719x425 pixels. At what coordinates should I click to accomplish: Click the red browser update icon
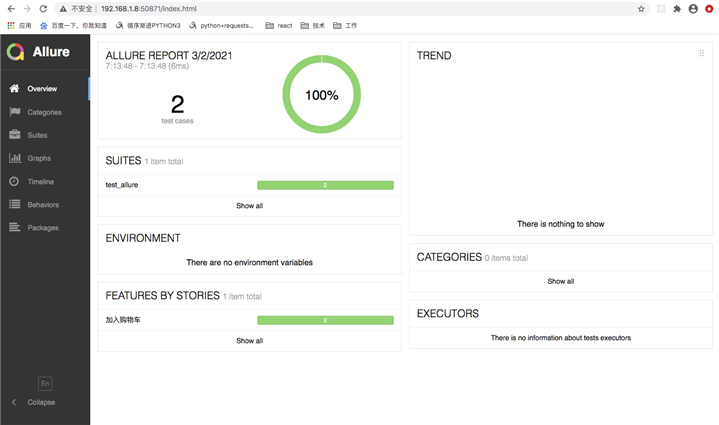709,9
